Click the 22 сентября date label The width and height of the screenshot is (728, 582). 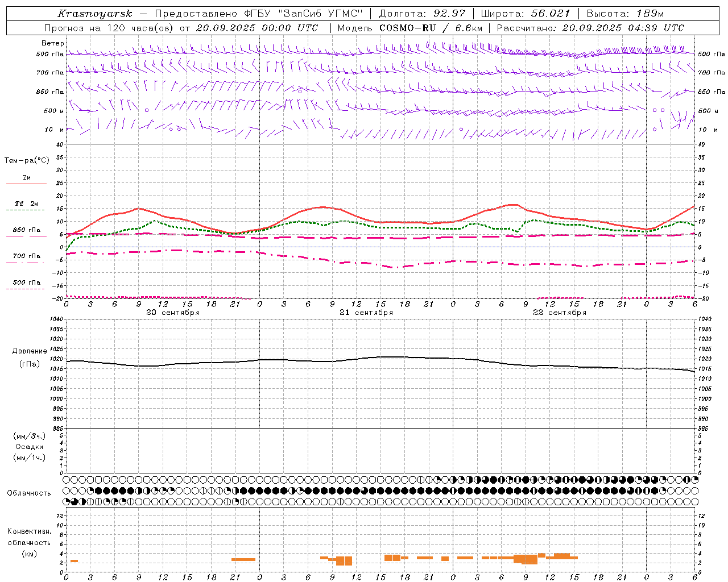(x=560, y=313)
